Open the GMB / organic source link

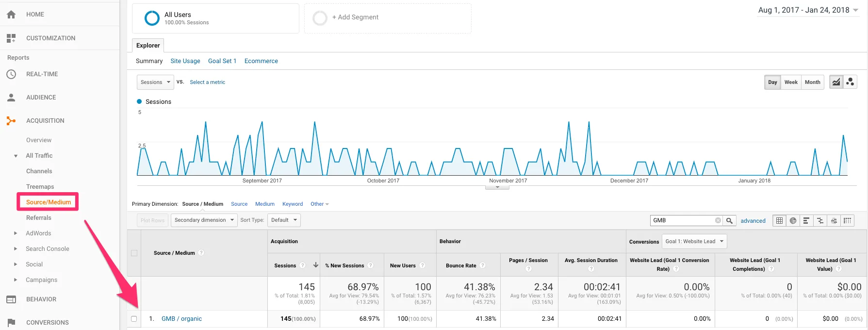[x=181, y=319]
